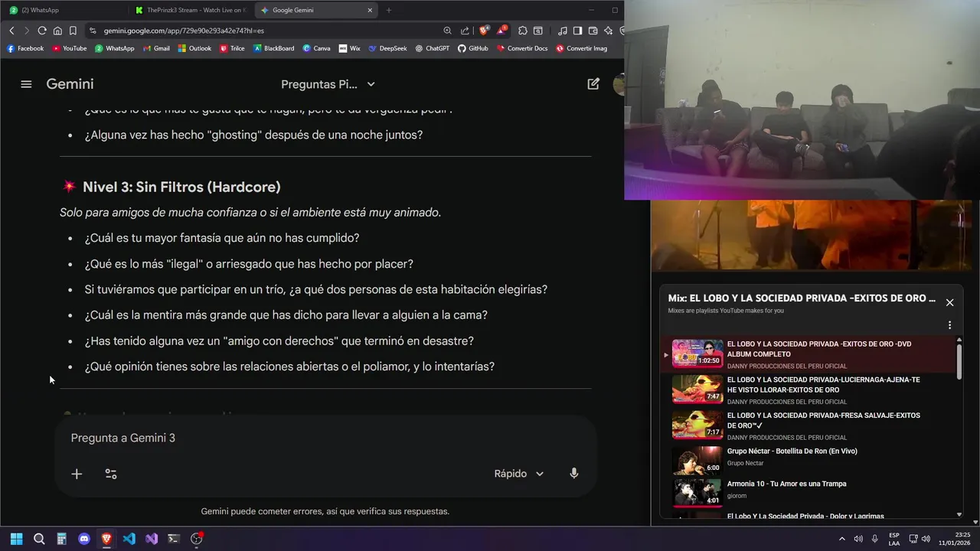Open the browser extensions puzzle icon

(x=523, y=31)
